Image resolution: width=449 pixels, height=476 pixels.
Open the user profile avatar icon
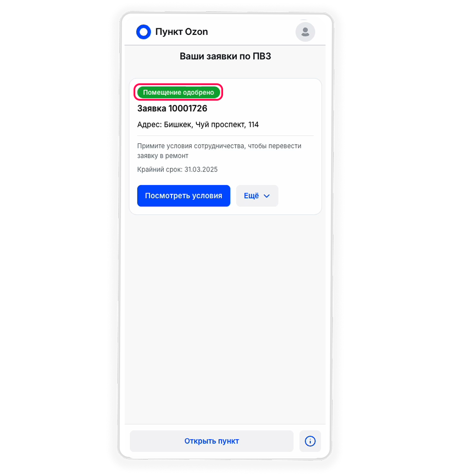(x=305, y=32)
